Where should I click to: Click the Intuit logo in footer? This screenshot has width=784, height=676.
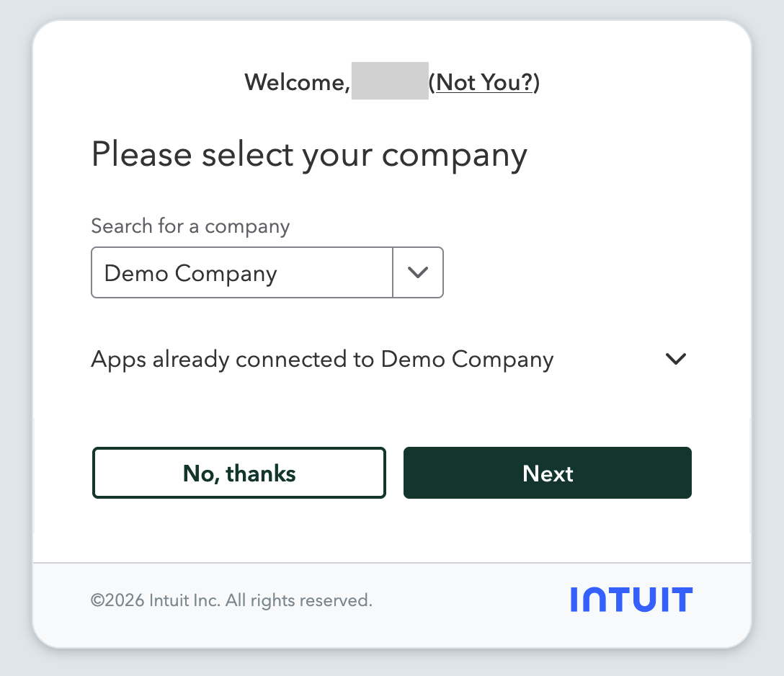point(631,599)
